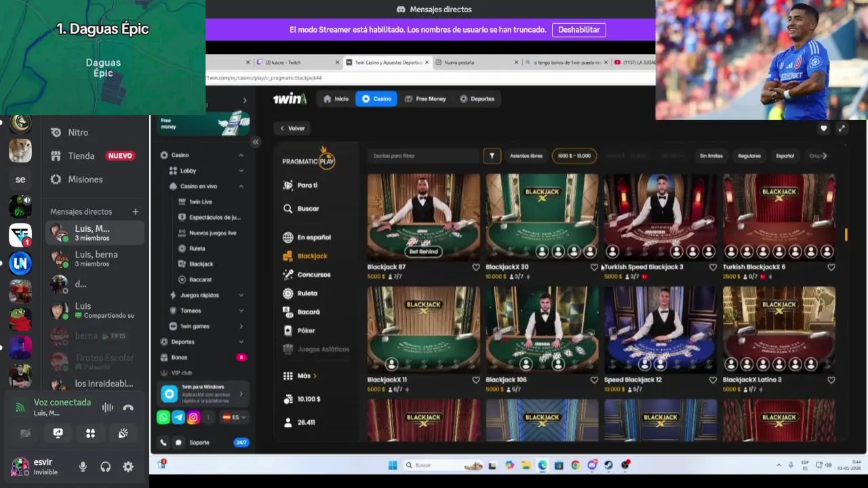Open the 'se' server in Discord
Screen dimensions: 868x488
click(20, 180)
